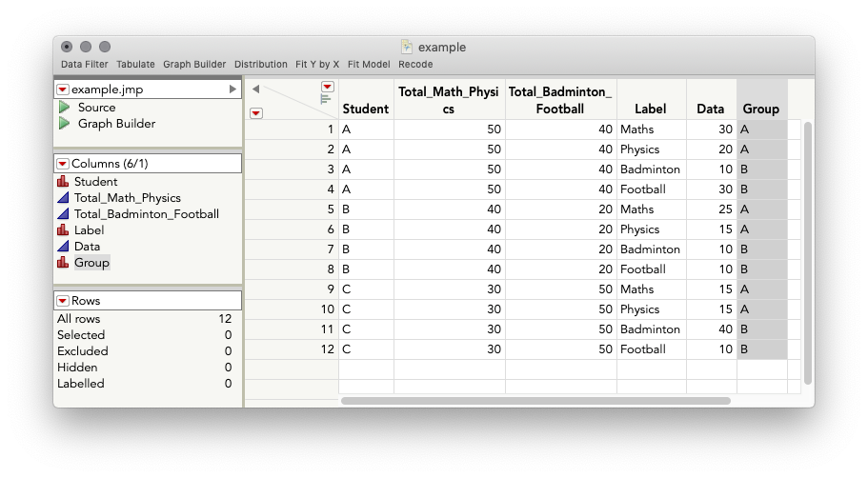Image resolution: width=868 pixels, height=478 pixels.
Task: Click the continuous icon beside Data column
Action: click(x=64, y=247)
